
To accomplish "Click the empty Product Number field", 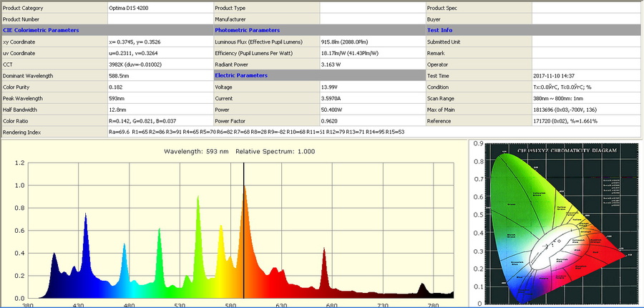I will [x=160, y=19].
